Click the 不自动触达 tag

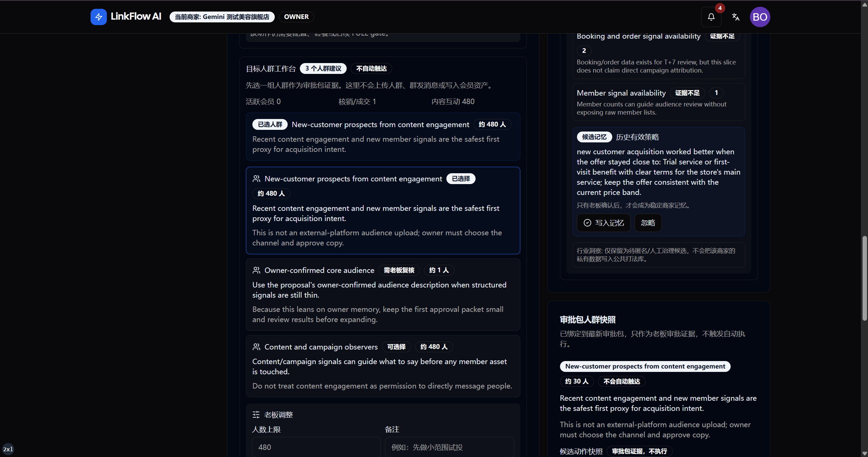point(371,68)
